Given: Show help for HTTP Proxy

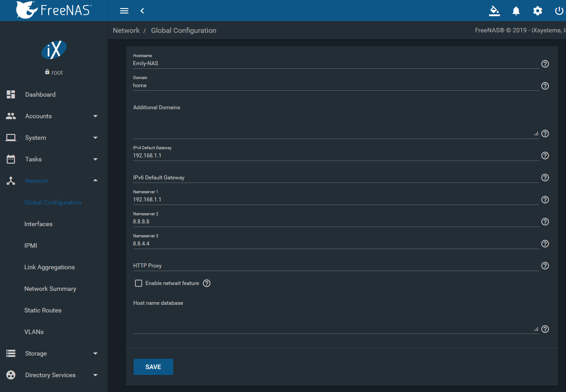Looking at the screenshot, I should click(x=545, y=266).
